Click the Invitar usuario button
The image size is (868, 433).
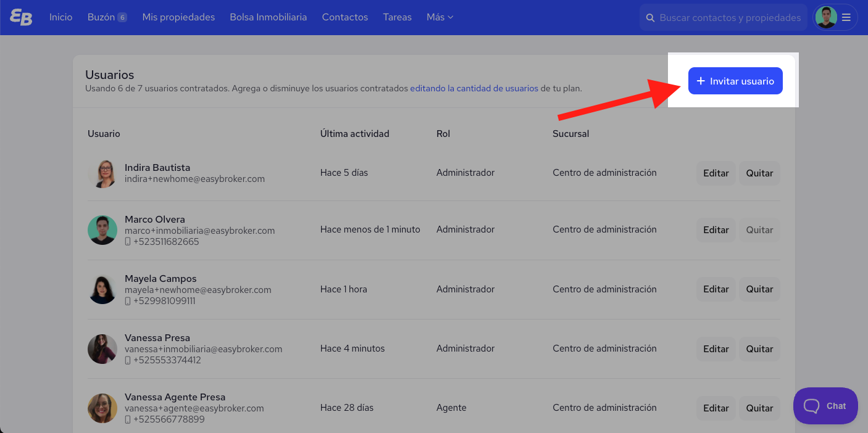tap(735, 81)
